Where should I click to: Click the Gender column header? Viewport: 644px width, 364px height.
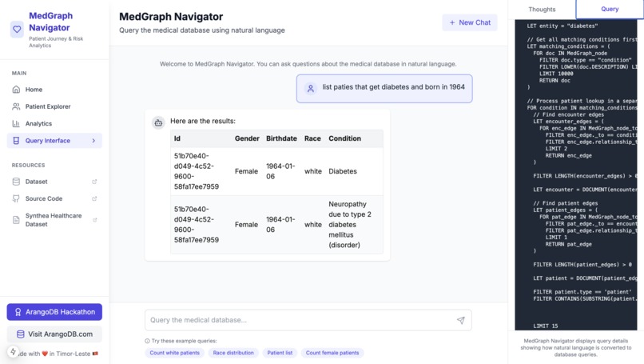(247, 138)
